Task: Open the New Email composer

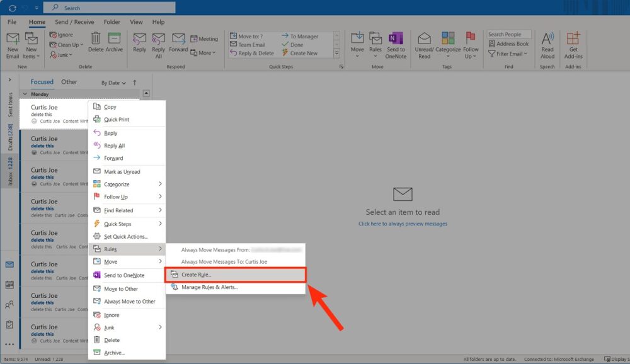Action: (x=13, y=44)
